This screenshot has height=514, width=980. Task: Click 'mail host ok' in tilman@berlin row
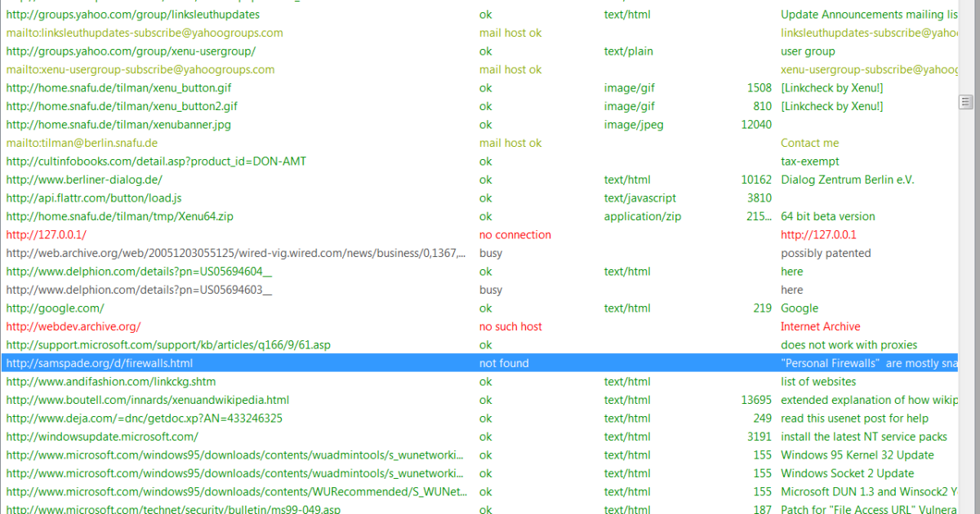tap(510, 143)
